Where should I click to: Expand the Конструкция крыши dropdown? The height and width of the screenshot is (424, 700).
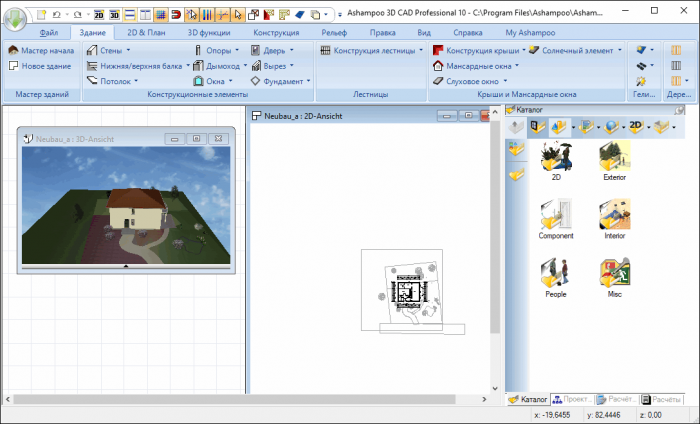(519, 49)
